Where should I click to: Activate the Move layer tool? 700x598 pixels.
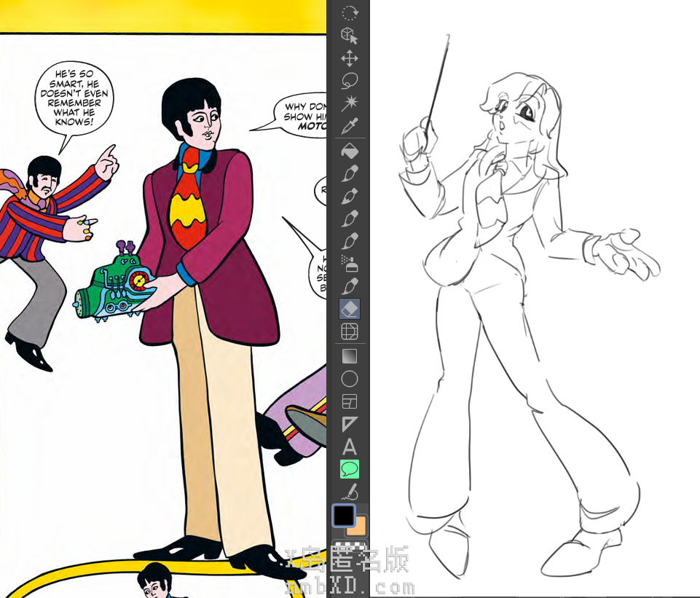(x=350, y=59)
